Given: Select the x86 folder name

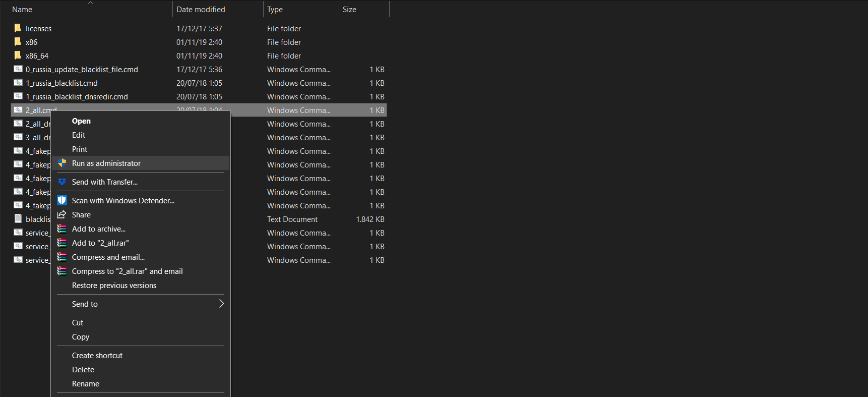Looking at the screenshot, I should (x=31, y=42).
